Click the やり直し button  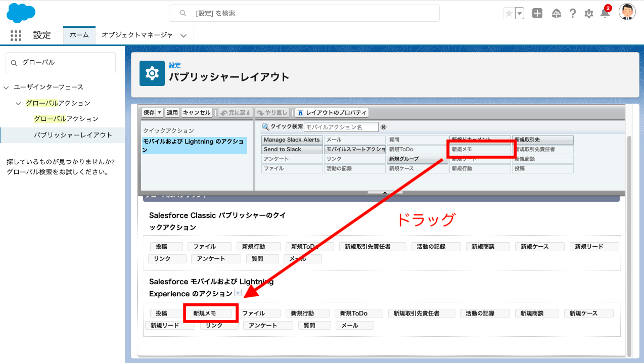tap(272, 113)
